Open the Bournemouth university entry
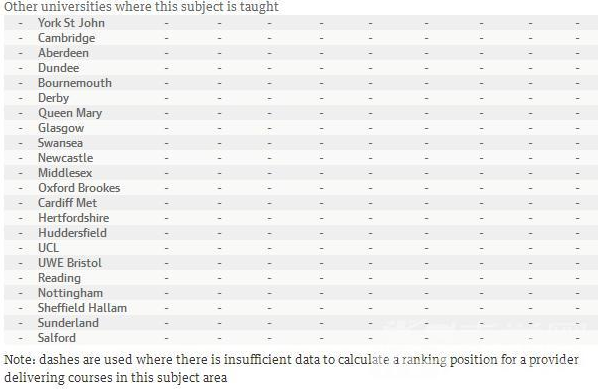Viewport: 600px width, 389px height. [75, 83]
